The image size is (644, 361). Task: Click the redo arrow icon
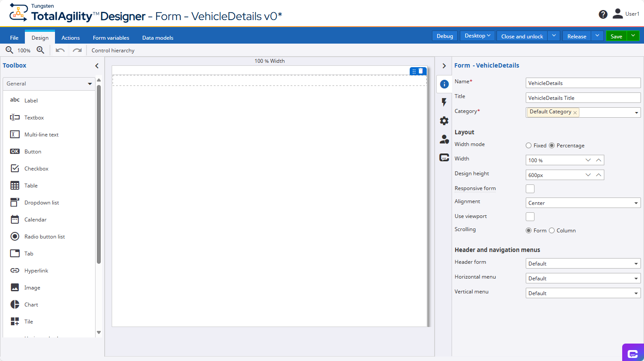click(77, 50)
